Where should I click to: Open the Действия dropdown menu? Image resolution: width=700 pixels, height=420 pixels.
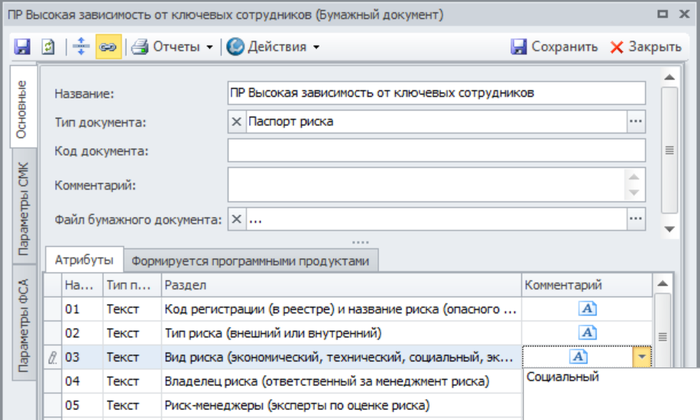(273, 47)
